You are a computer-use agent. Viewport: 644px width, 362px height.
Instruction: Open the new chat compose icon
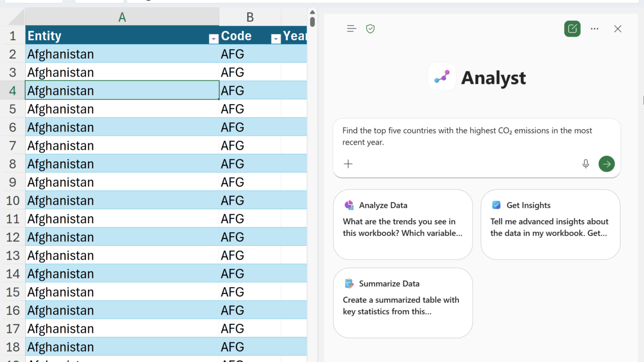coord(572,29)
